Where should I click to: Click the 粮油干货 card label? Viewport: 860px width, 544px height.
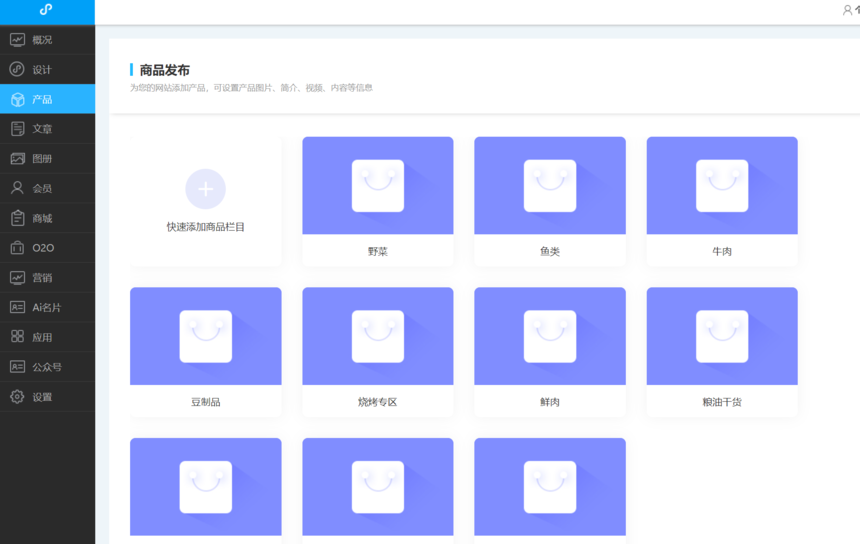point(722,402)
